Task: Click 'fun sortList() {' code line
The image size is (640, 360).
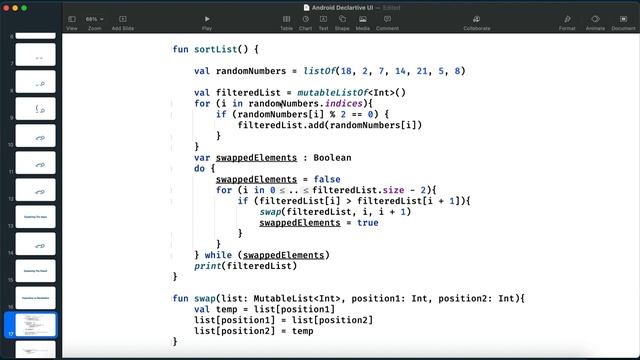Action: tap(216, 49)
